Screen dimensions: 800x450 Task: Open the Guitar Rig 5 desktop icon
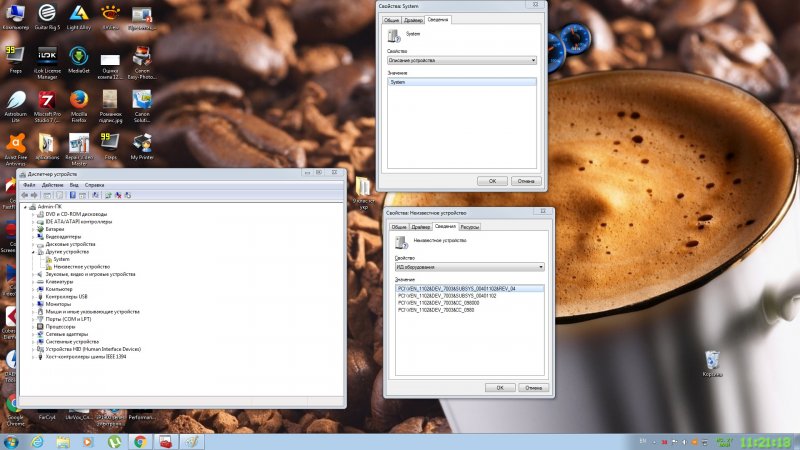click(47, 14)
